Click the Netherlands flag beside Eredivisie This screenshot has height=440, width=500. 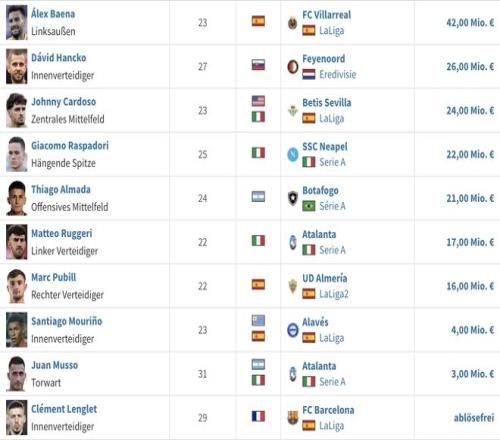[x=309, y=74]
